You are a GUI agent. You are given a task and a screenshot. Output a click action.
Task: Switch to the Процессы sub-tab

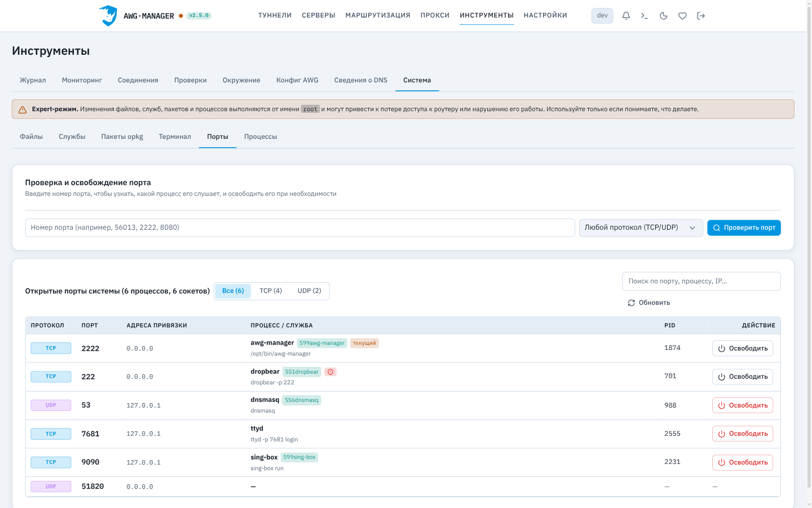click(x=261, y=137)
